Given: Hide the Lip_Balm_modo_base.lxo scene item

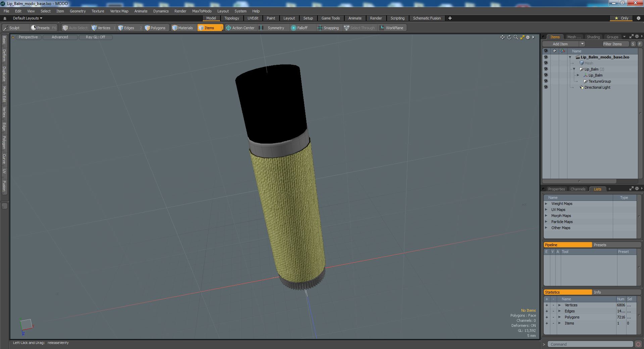Looking at the screenshot, I should tap(546, 57).
